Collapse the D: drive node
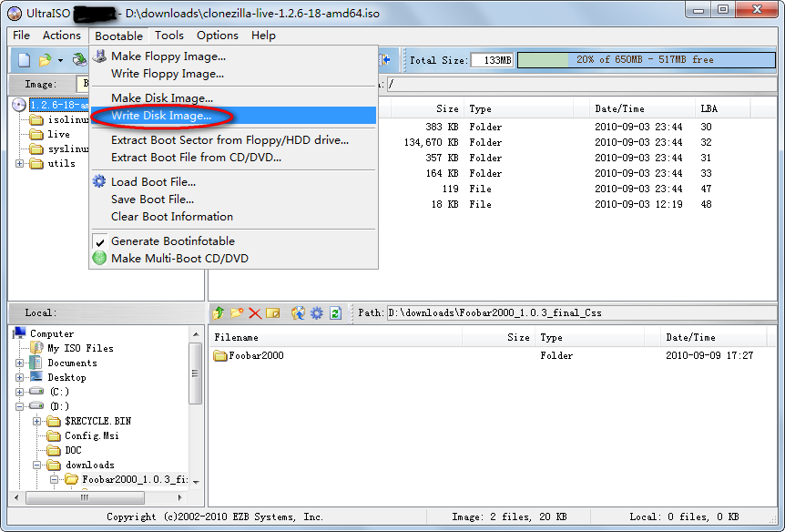 tap(19, 406)
